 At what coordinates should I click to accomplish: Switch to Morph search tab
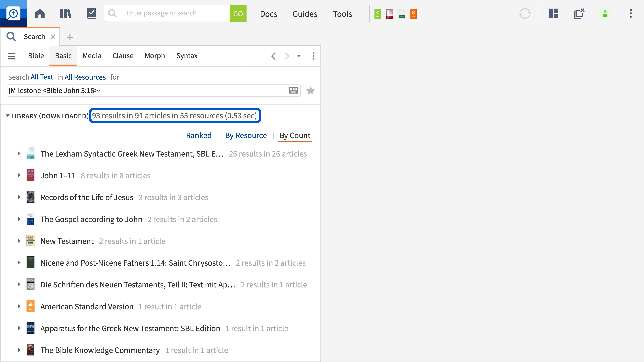(x=155, y=56)
